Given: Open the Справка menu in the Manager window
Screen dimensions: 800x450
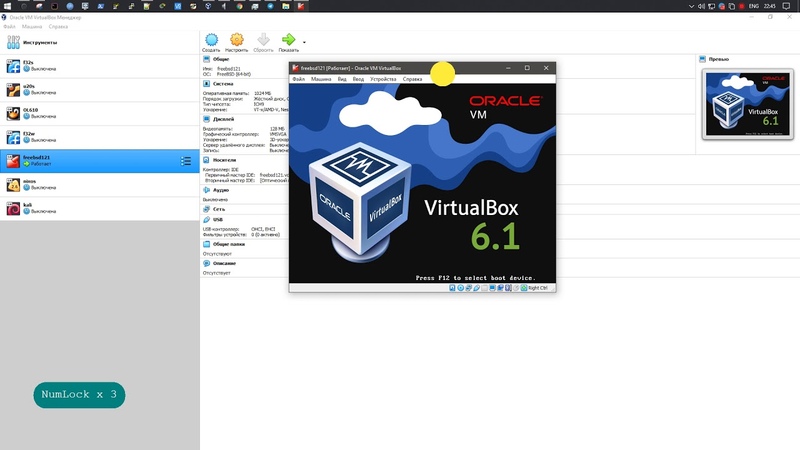Looking at the screenshot, I should pyautogui.click(x=58, y=27).
